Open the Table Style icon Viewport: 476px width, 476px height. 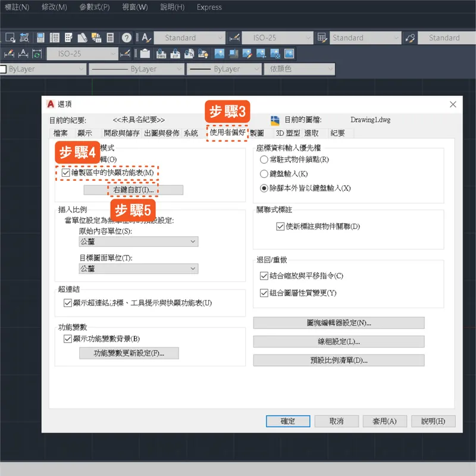pos(322,37)
